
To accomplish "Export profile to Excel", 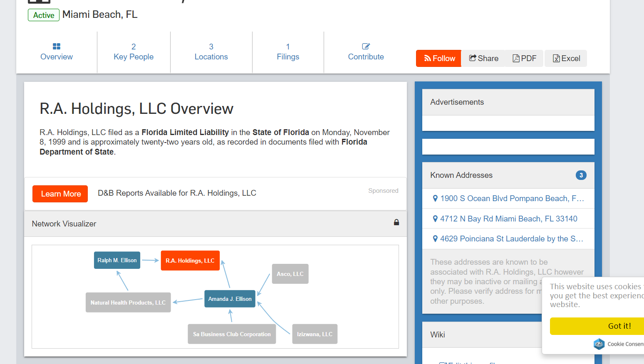I will tap(566, 59).
